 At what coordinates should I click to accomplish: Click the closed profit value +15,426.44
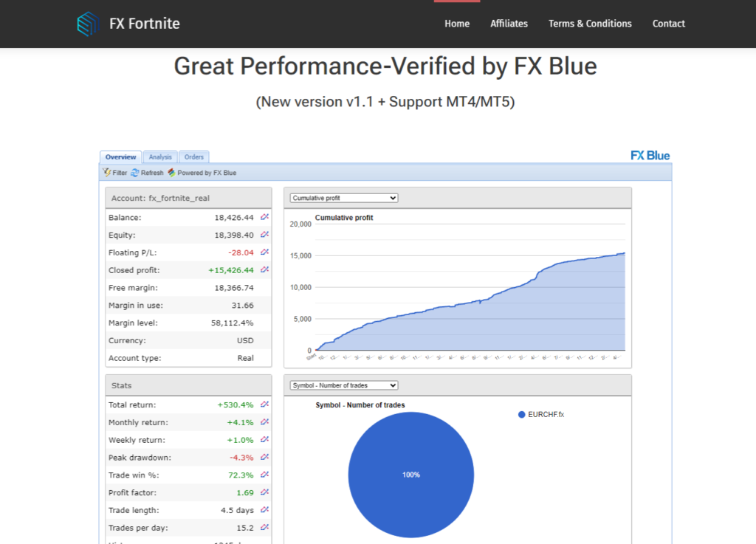(231, 270)
